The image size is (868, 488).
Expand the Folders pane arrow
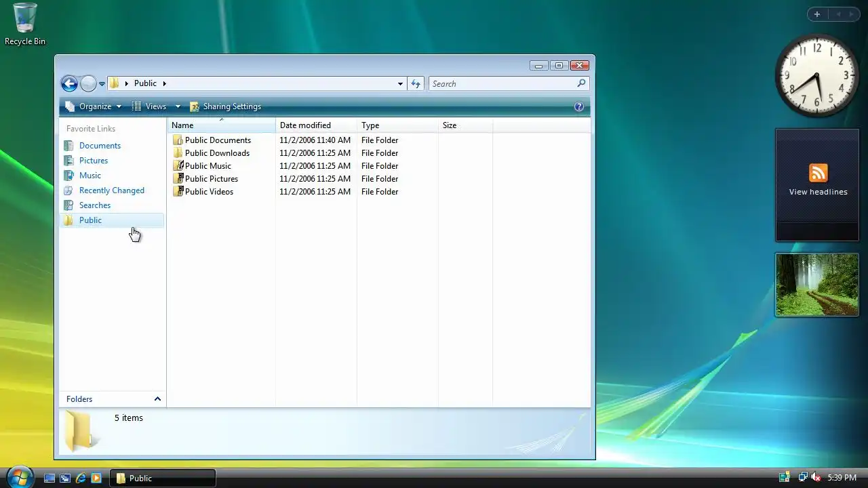pos(157,399)
